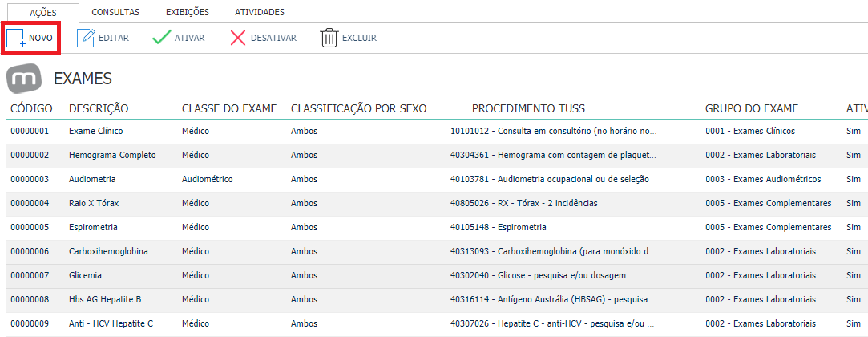This screenshot has height=337, width=868.
Task: Click TUSS 40304361 Hemograma com contagem cell
Action: click(554, 155)
